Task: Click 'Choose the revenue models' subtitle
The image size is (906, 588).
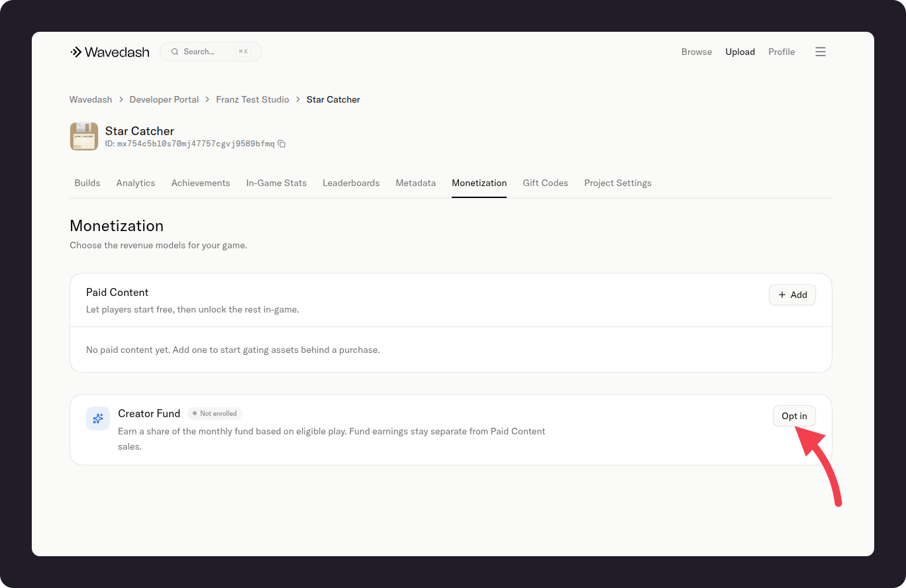Action: [158, 245]
